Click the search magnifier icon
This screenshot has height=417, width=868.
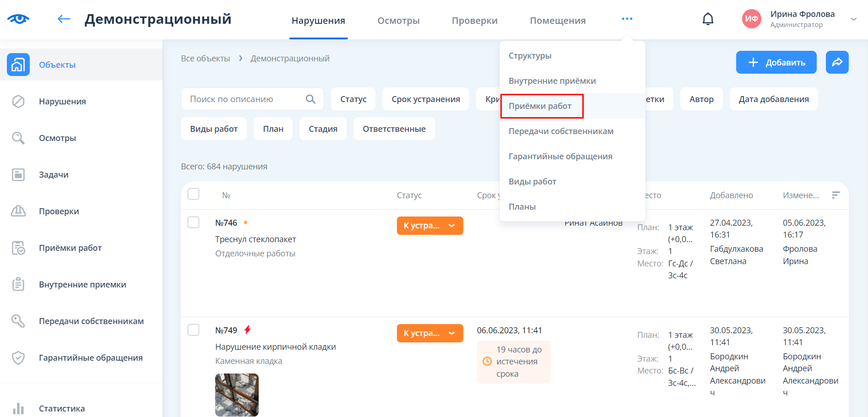pos(310,99)
